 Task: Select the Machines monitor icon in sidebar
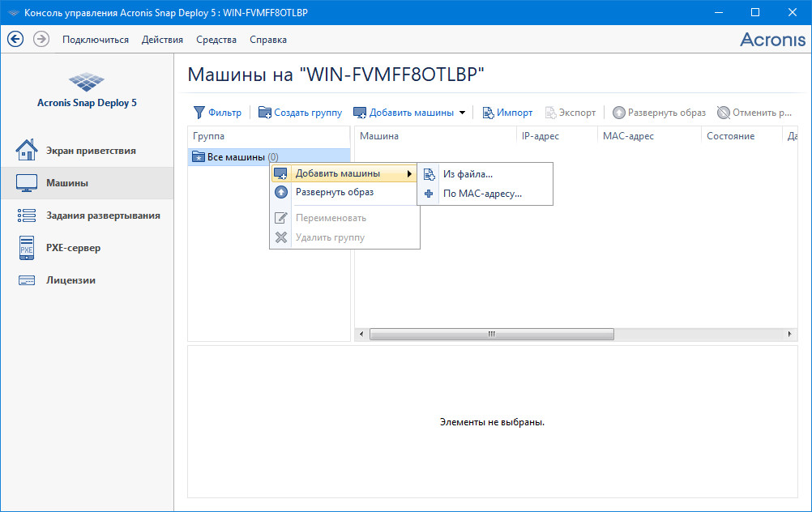click(x=27, y=183)
